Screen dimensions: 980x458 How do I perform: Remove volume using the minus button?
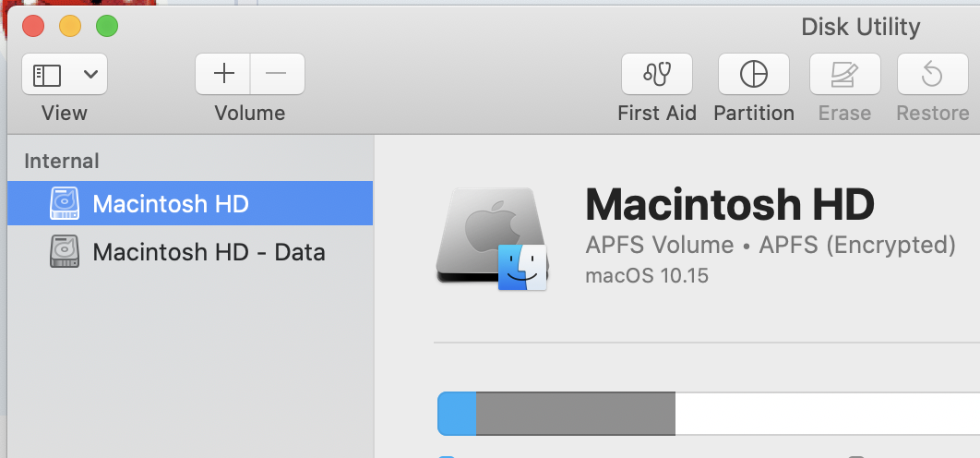point(278,74)
